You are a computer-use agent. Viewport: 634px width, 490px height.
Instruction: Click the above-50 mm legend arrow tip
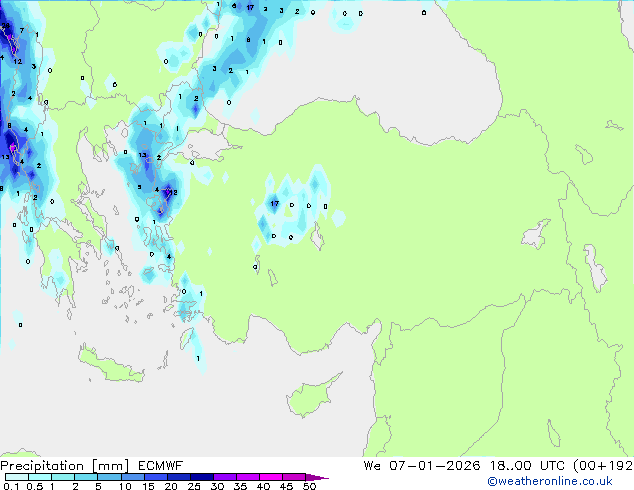(x=317, y=477)
